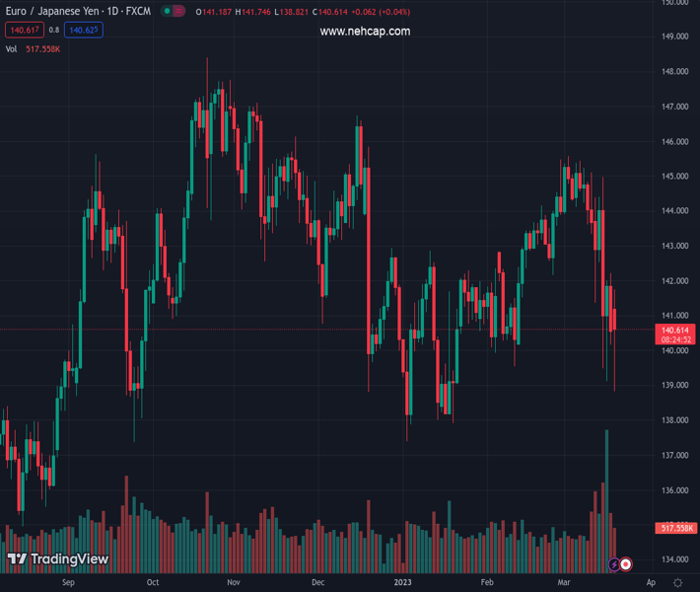Click the red circle economic event marker
The image size is (700, 592).
pos(626,564)
